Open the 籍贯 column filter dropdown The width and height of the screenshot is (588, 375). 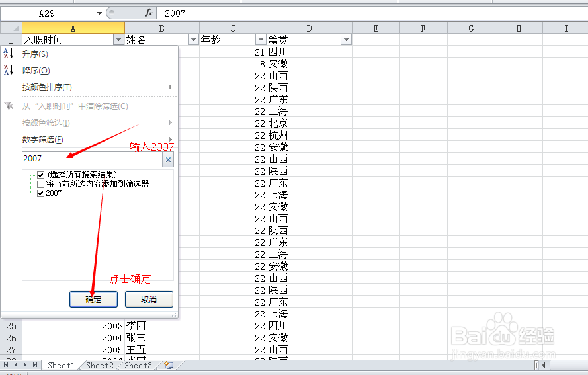pos(346,40)
